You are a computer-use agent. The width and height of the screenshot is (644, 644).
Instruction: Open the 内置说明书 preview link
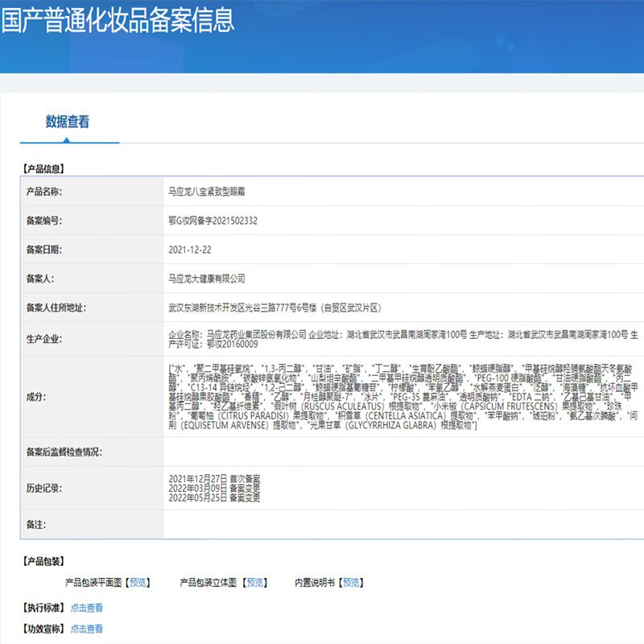(351, 582)
